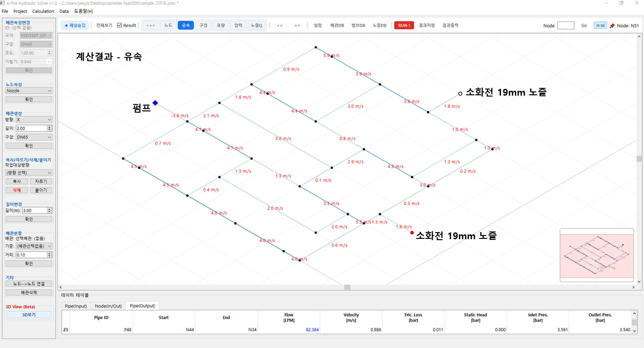Open the 방향 X direction dropdown
644x348 pixels.
[34, 120]
